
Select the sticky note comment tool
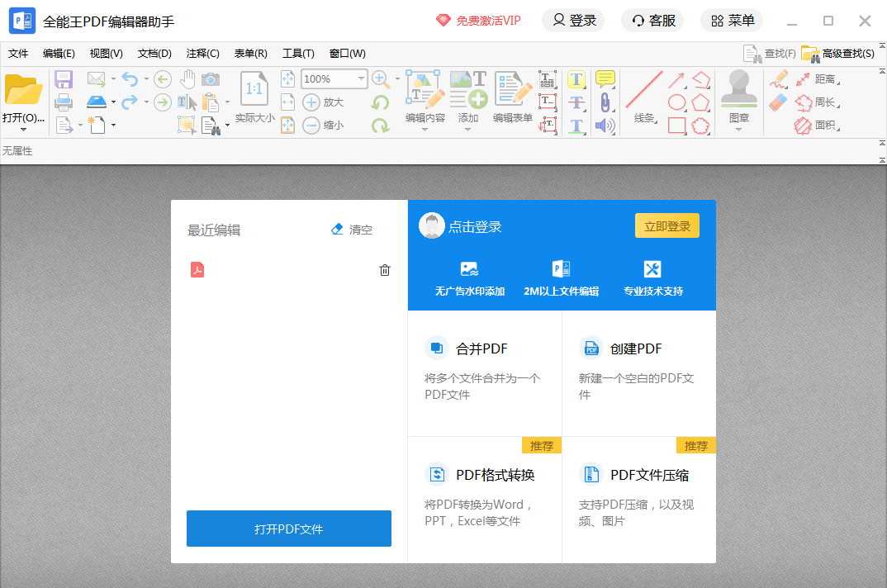[605, 79]
